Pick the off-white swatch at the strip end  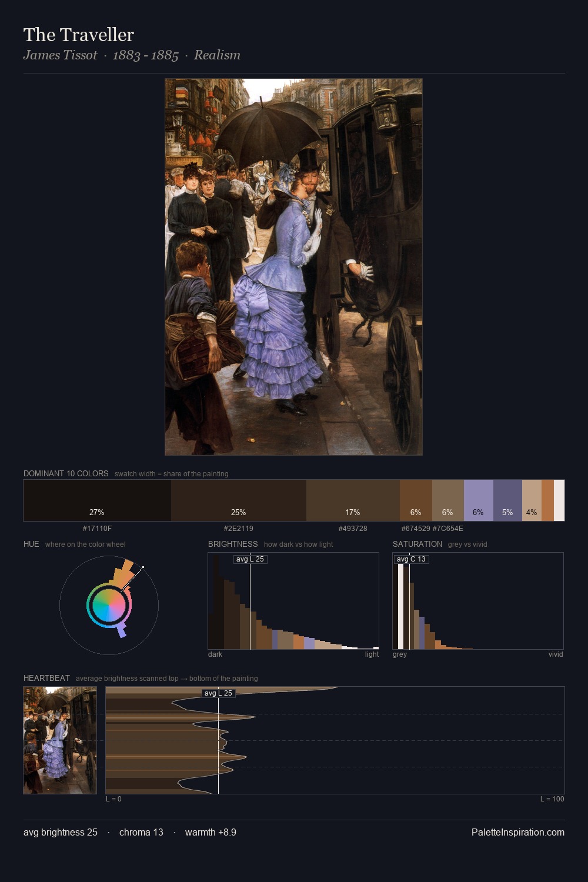coord(559,500)
